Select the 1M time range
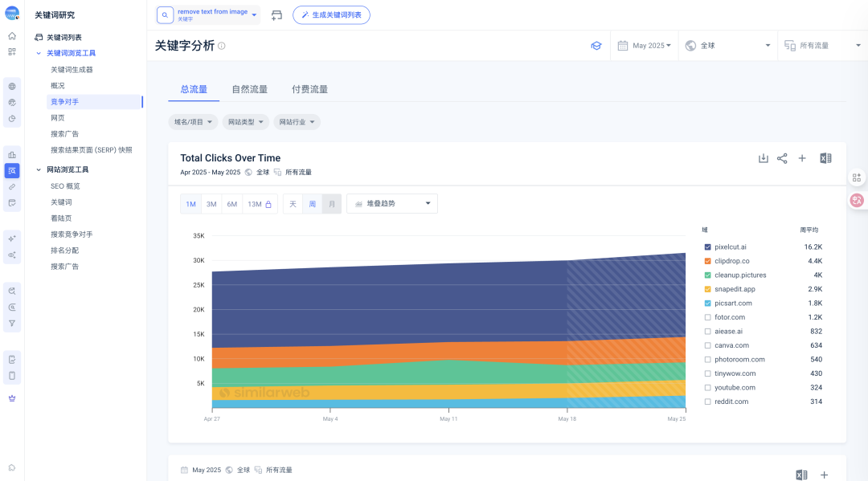The width and height of the screenshot is (868, 481). pos(190,204)
